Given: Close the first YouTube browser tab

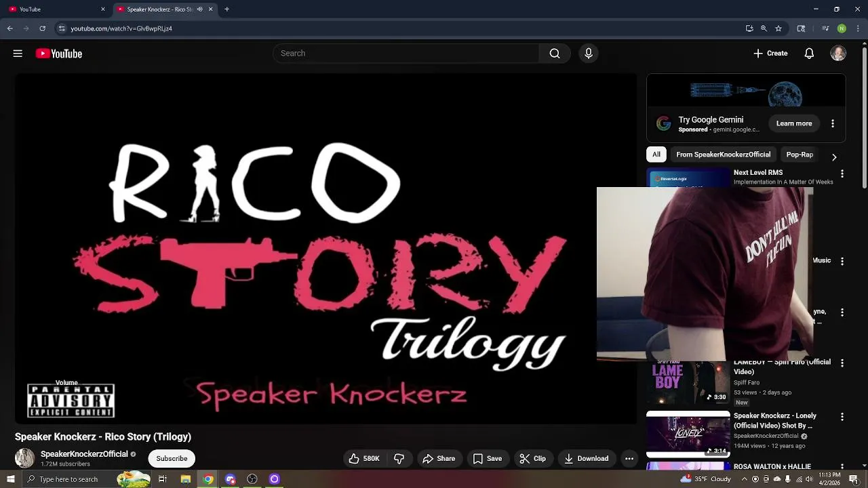Looking at the screenshot, I should click(103, 9).
